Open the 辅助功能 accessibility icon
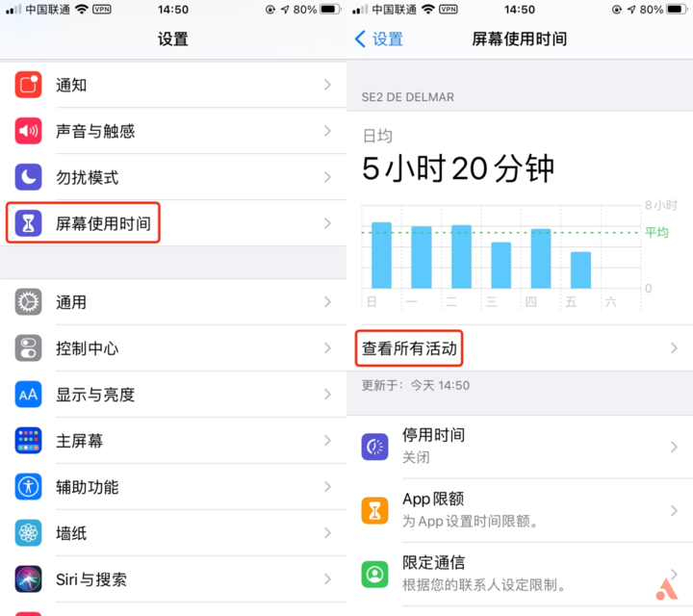 coord(28,486)
